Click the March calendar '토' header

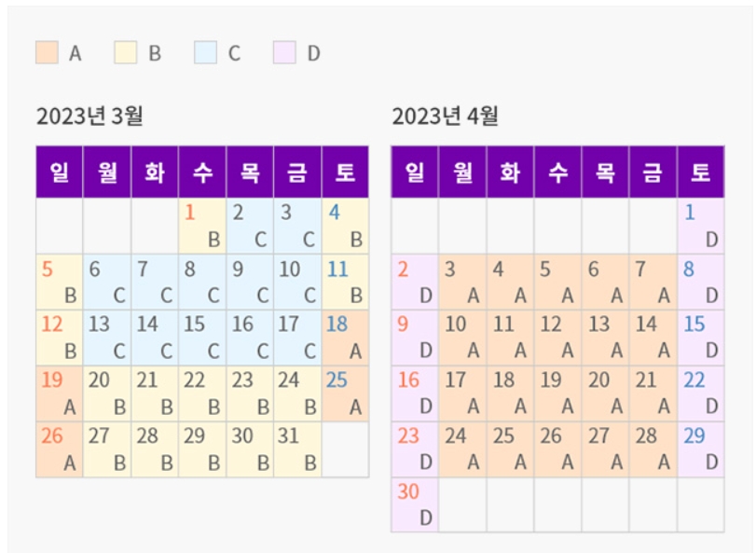345,173
